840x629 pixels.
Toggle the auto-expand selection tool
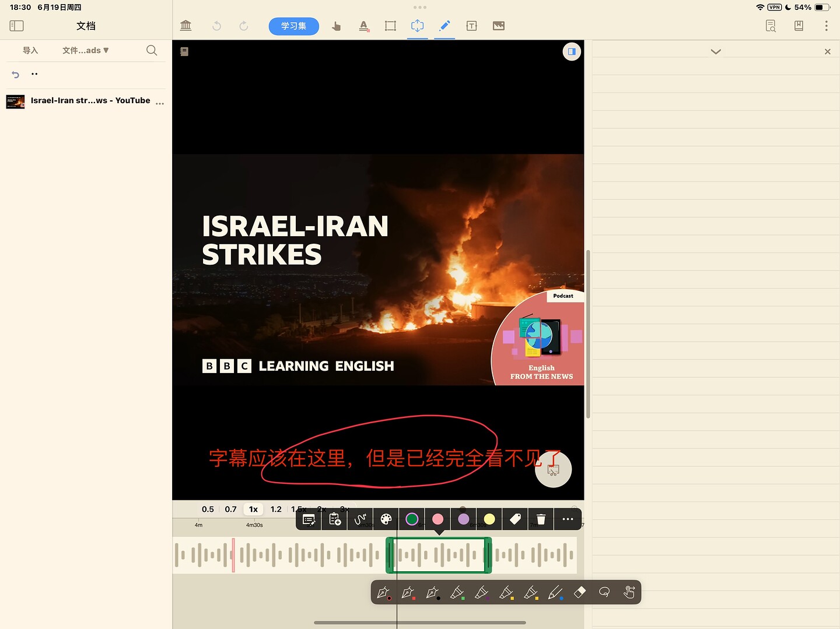417,26
